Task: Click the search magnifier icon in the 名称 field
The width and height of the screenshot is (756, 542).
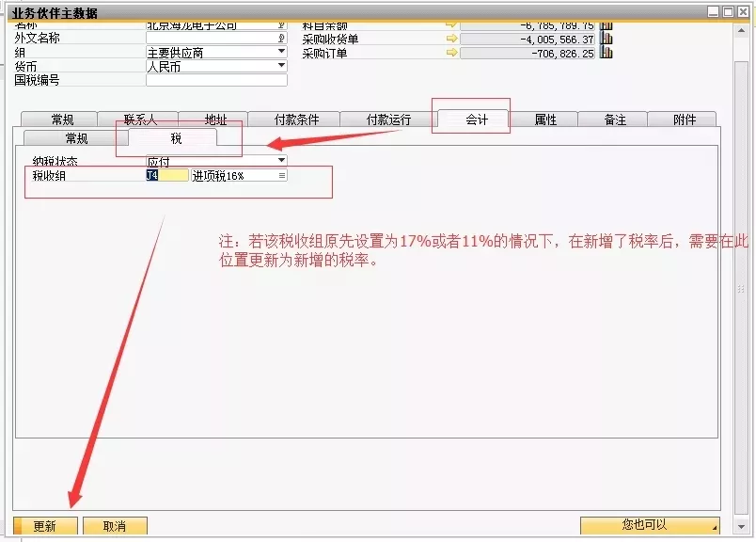Action: coord(282,24)
